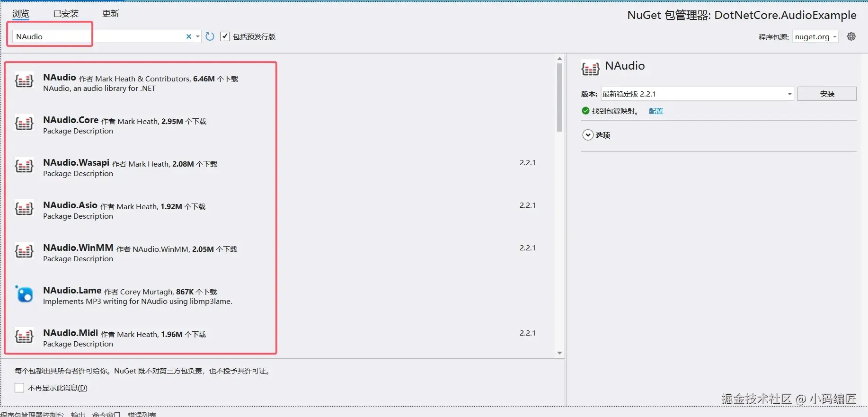Select the NAudio.WinMM package row
The image size is (868, 417).
tap(279, 253)
